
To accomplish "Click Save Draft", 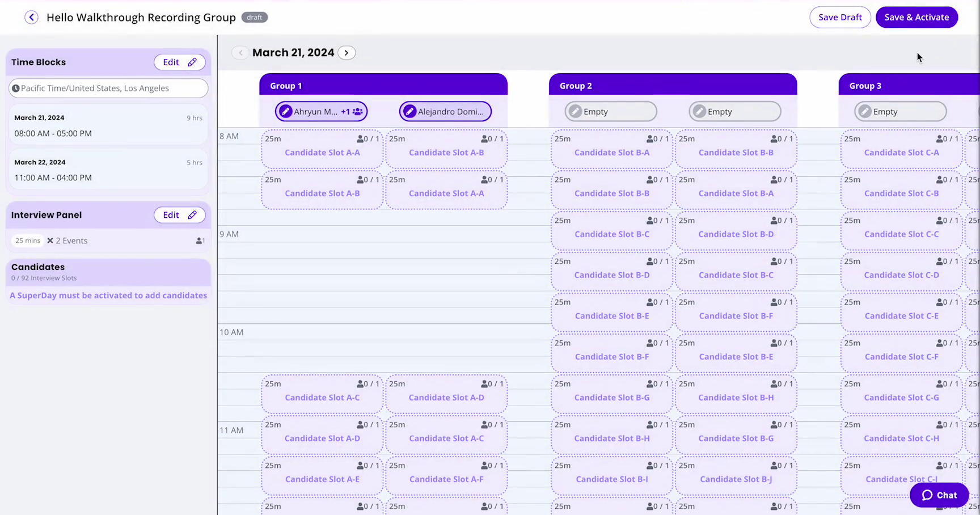I will pyautogui.click(x=840, y=17).
